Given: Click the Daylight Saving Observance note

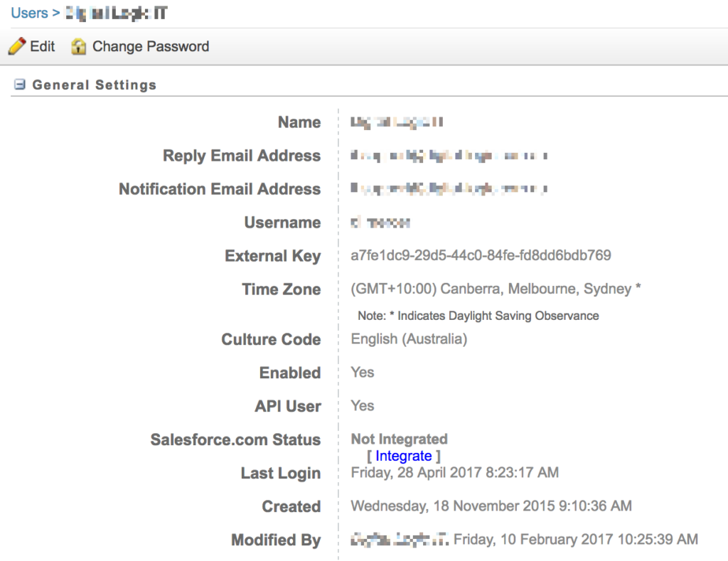Looking at the screenshot, I should tap(478, 316).
